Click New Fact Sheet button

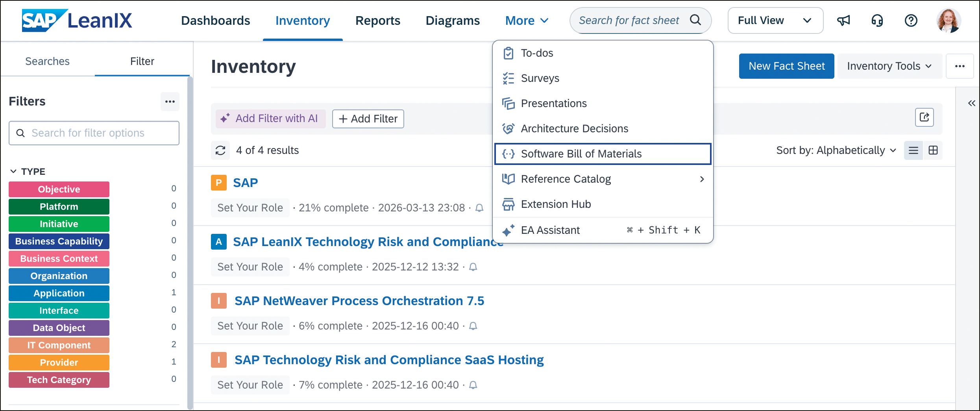click(786, 66)
